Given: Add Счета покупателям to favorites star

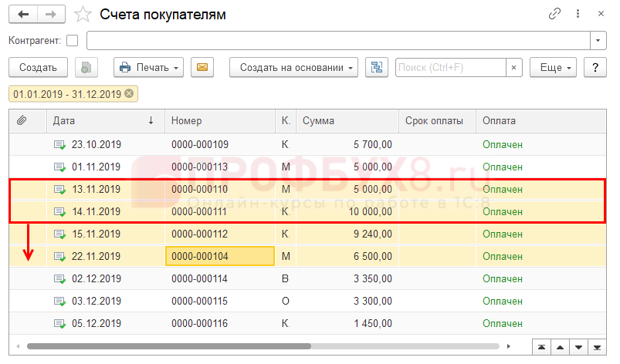Looking at the screenshot, I should [81, 14].
